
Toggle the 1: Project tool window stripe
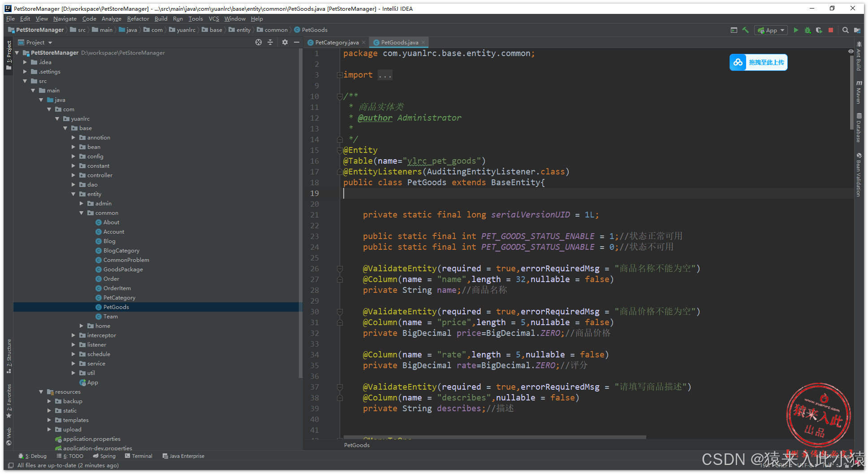pyautogui.click(x=9, y=55)
